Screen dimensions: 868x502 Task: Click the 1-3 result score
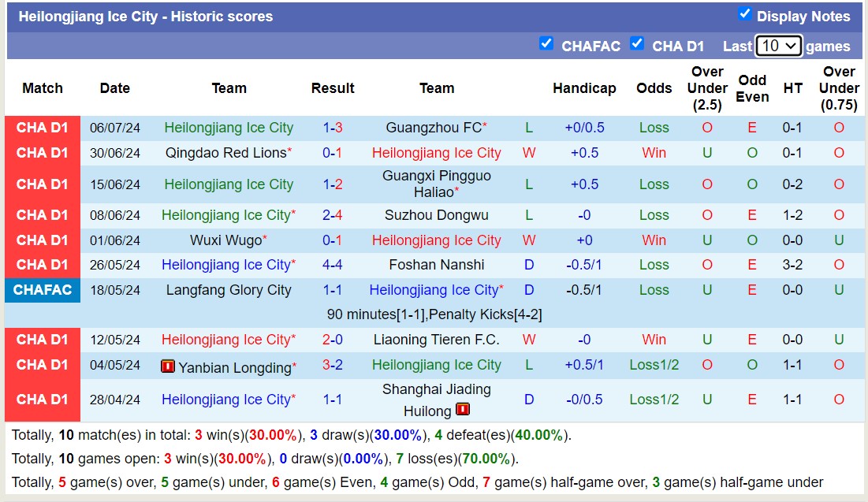pos(332,127)
